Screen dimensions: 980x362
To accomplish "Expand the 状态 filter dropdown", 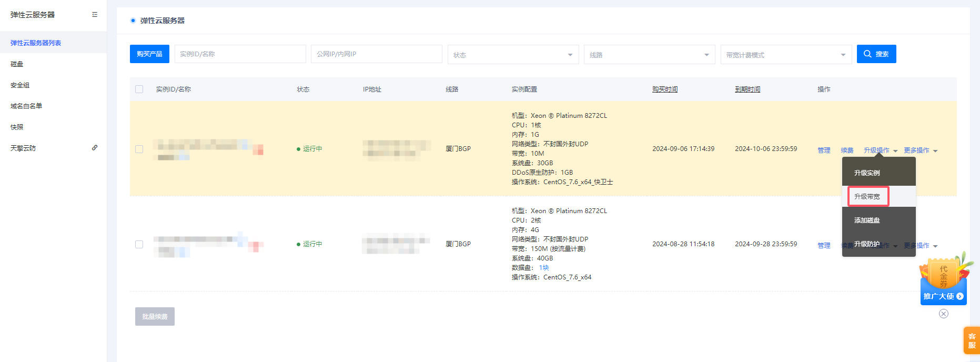I will coord(513,55).
